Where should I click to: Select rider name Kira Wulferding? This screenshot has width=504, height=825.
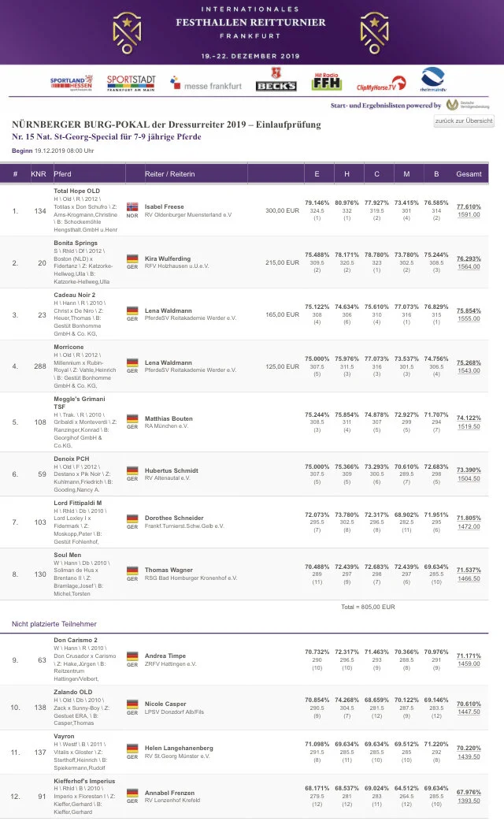pyautogui.click(x=168, y=259)
